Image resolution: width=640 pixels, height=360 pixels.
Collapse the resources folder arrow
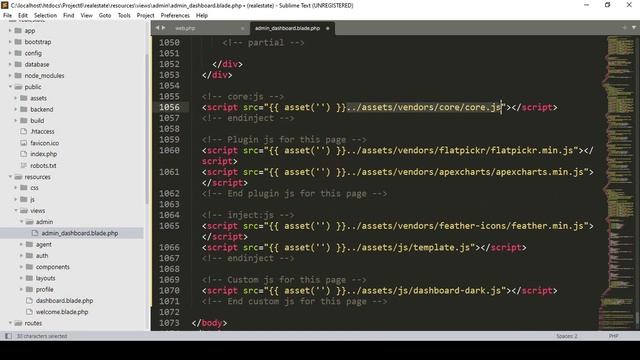click(10, 177)
